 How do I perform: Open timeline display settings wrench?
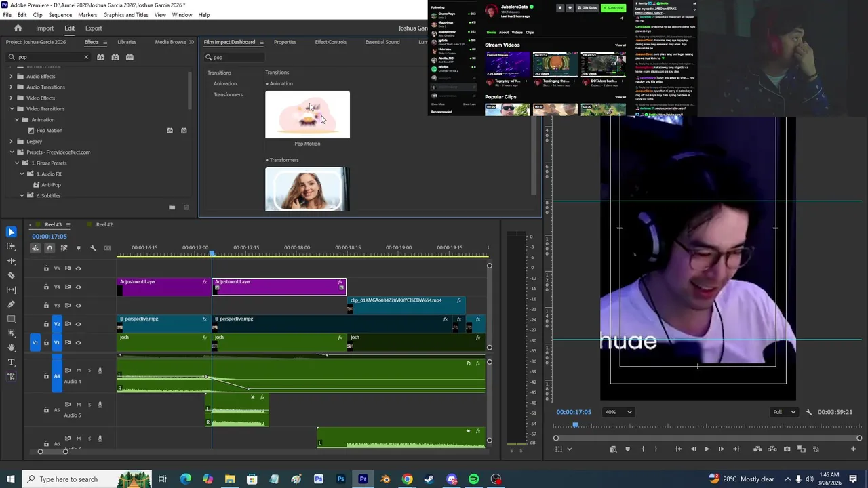[x=93, y=248]
